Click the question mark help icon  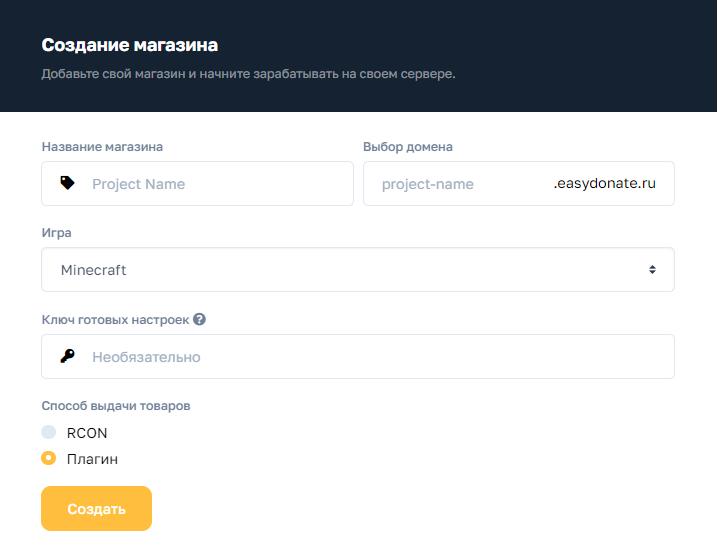pos(199,319)
